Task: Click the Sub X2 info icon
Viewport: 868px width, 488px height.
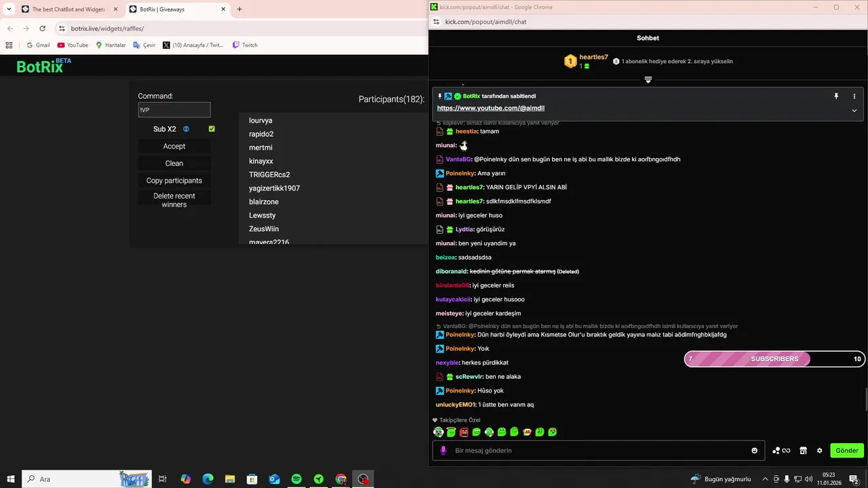Action: 186,129
